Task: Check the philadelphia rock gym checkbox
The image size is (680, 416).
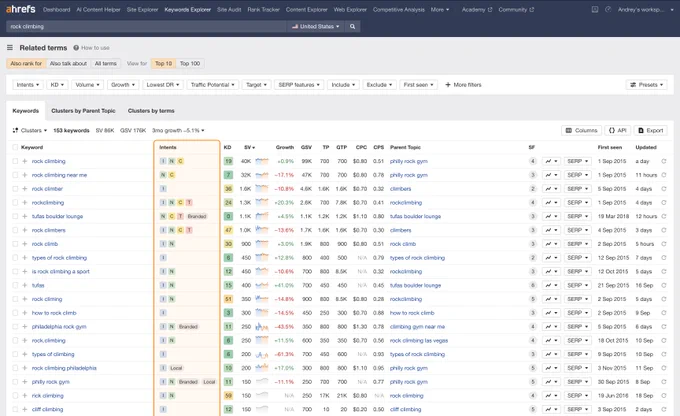Action: pyautogui.click(x=15, y=327)
